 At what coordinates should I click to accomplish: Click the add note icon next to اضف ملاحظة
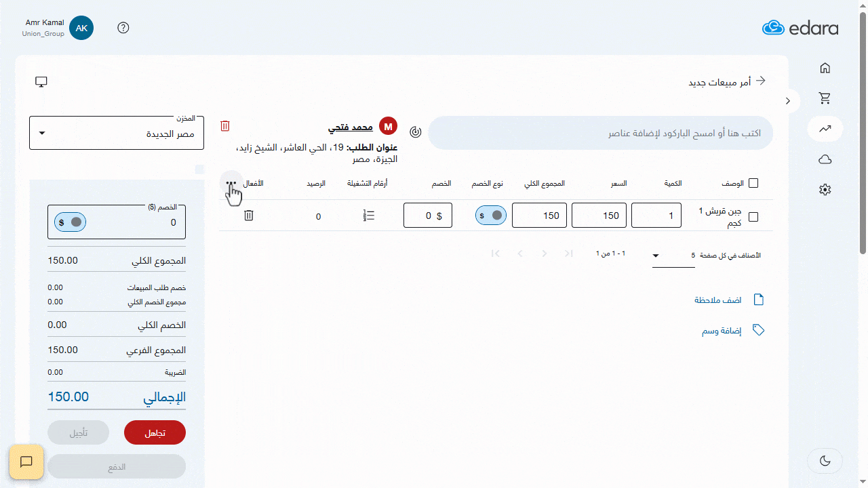coord(759,299)
